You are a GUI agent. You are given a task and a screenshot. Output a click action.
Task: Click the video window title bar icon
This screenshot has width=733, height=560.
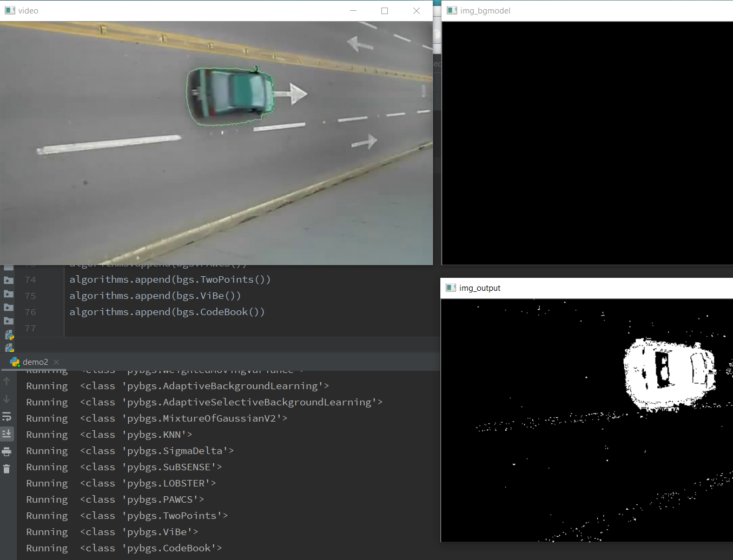point(10,10)
